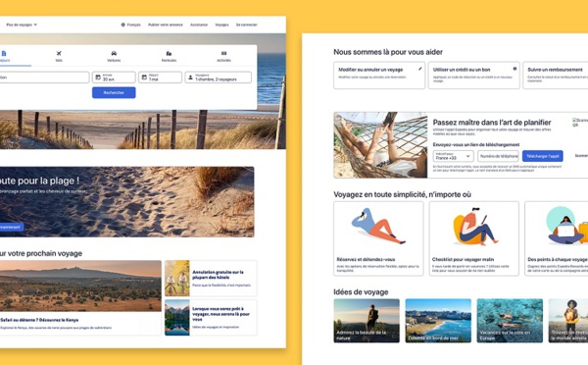Click the Français language link
Image resolution: width=588 pixels, height=365 pixels.
133,25
